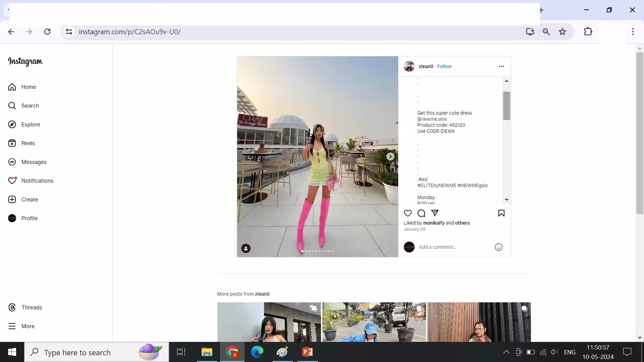Viewport: 644px width, 362px height.
Task: Click the comment bubble icon
Action: pos(421,213)
